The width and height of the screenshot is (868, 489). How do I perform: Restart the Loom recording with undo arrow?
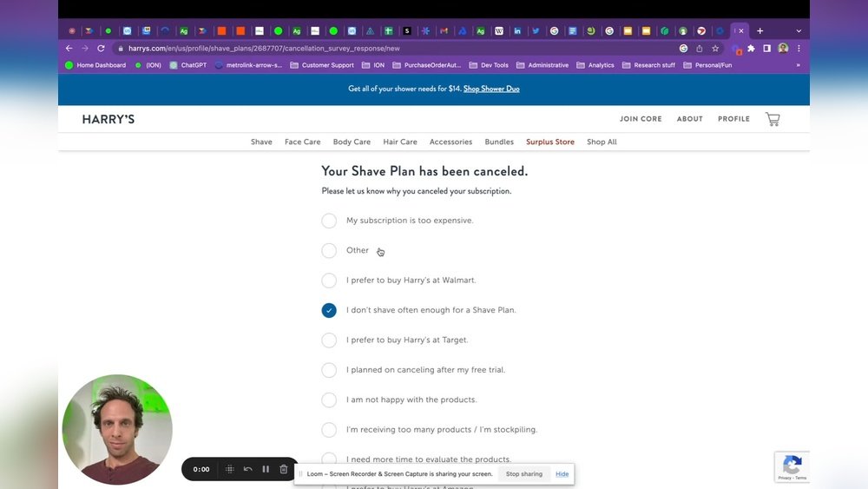point(248,469)
